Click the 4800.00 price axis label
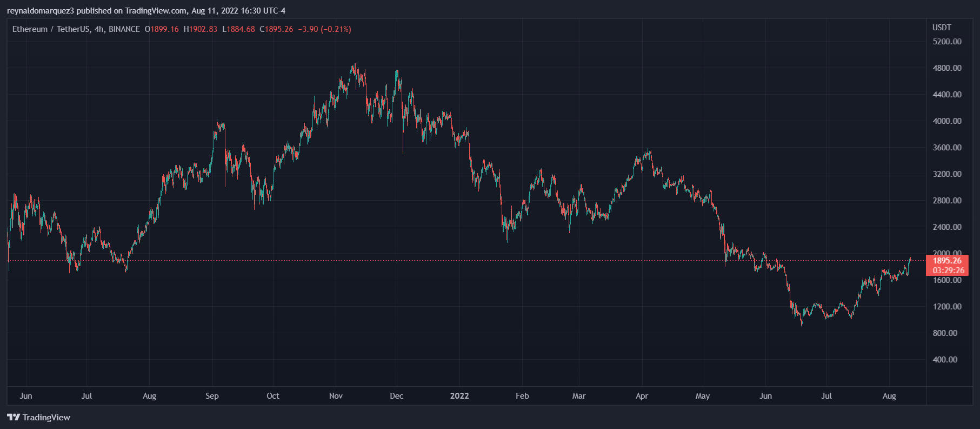Image resolution: width=980 pixels, height=429 pixels. (x=947, y=68)
